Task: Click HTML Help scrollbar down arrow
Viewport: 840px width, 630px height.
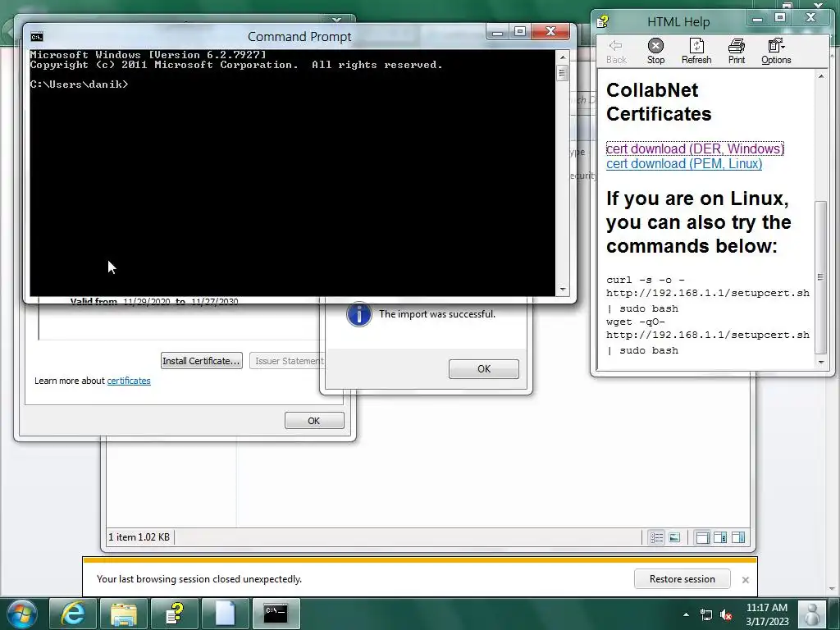Action: click(821, 362)
